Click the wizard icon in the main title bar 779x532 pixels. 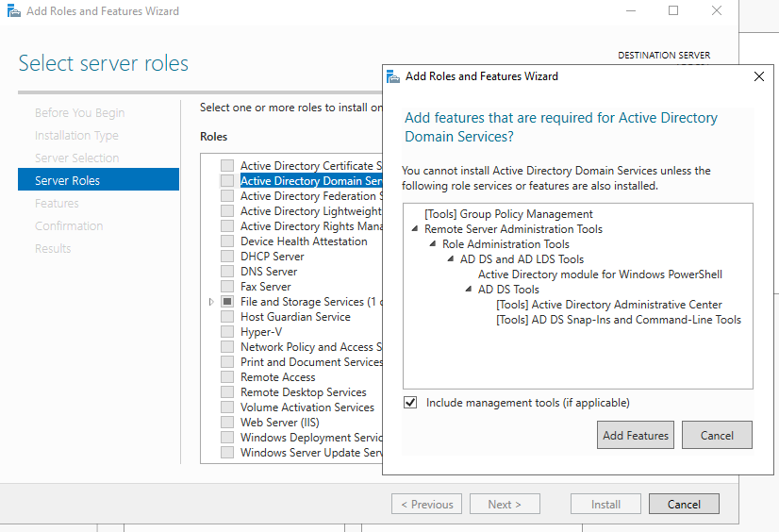[13, 11]
